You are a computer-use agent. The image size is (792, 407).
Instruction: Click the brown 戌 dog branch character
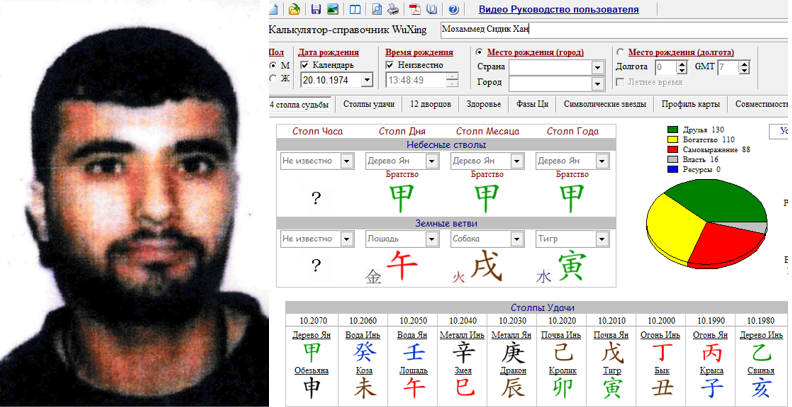[486, 266]
